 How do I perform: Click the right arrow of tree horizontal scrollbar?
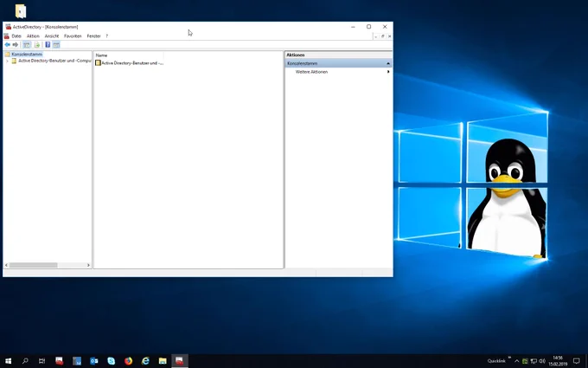(88, 265)
